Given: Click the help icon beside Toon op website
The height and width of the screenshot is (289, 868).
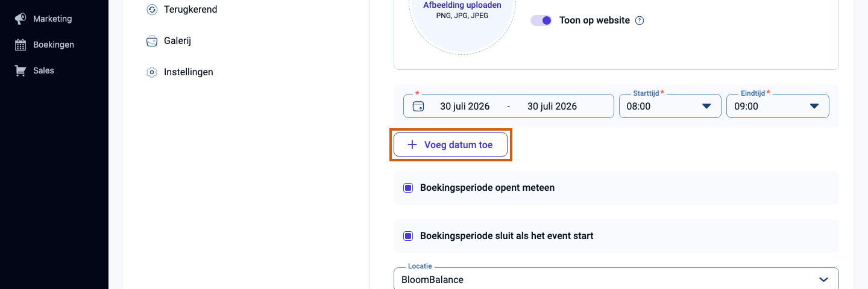Looking at the screenshot, I should pos(640,20).
